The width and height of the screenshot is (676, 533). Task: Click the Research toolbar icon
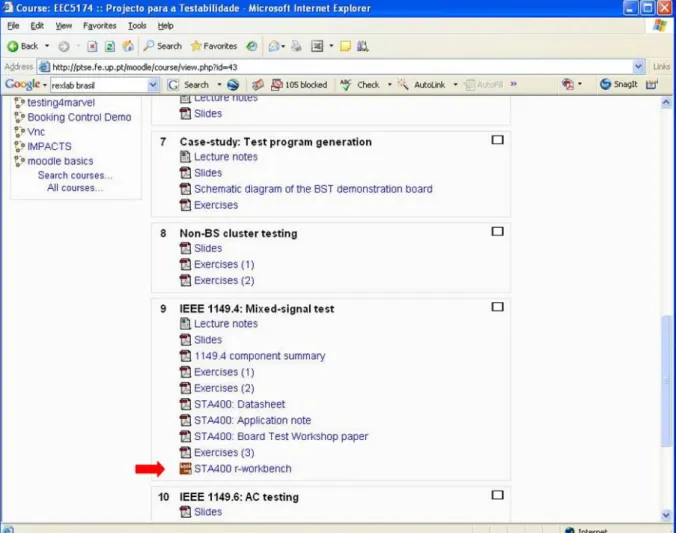tap(363, 46)
